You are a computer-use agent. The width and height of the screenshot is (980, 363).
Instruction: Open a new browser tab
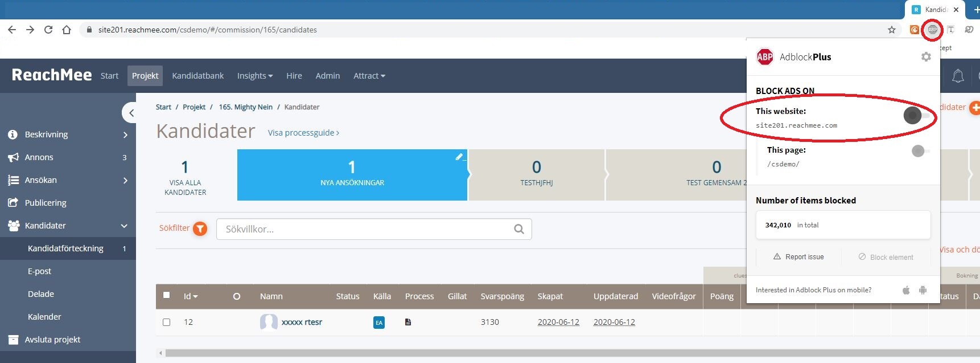pos(976,10)
